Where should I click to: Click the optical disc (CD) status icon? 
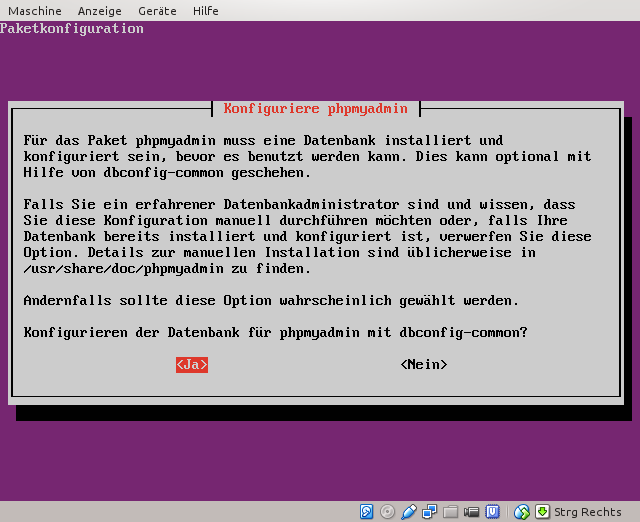tap(387, 511)
